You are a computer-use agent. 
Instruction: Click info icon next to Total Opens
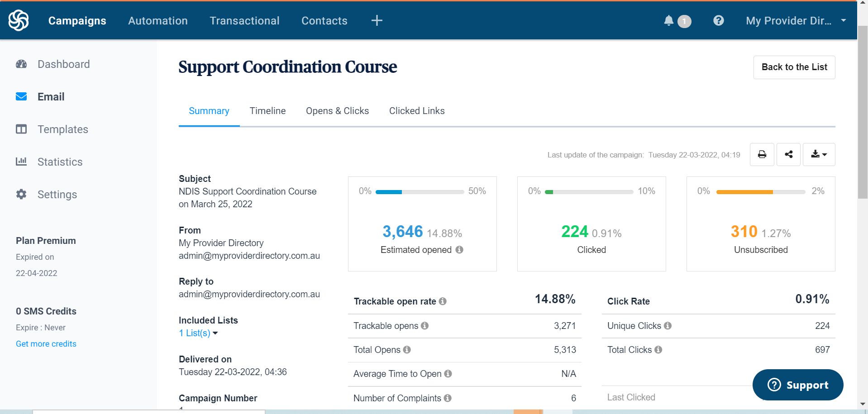point(407,350)
